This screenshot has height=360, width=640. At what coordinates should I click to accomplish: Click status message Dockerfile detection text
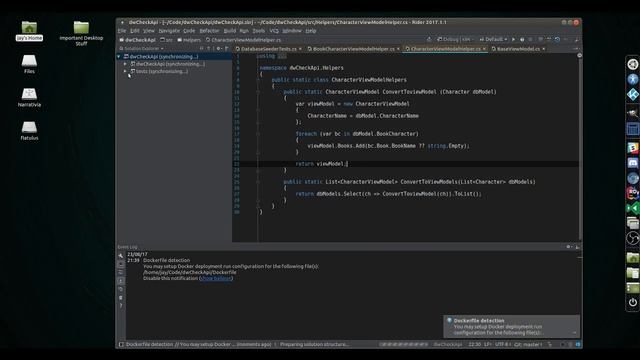[x=198, y=344]
